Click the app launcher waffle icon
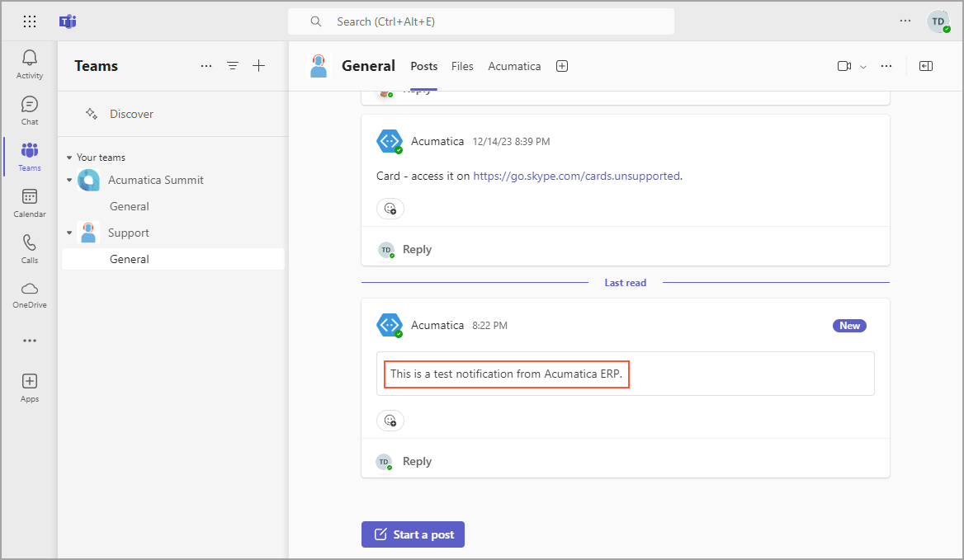 pos(30,21)
